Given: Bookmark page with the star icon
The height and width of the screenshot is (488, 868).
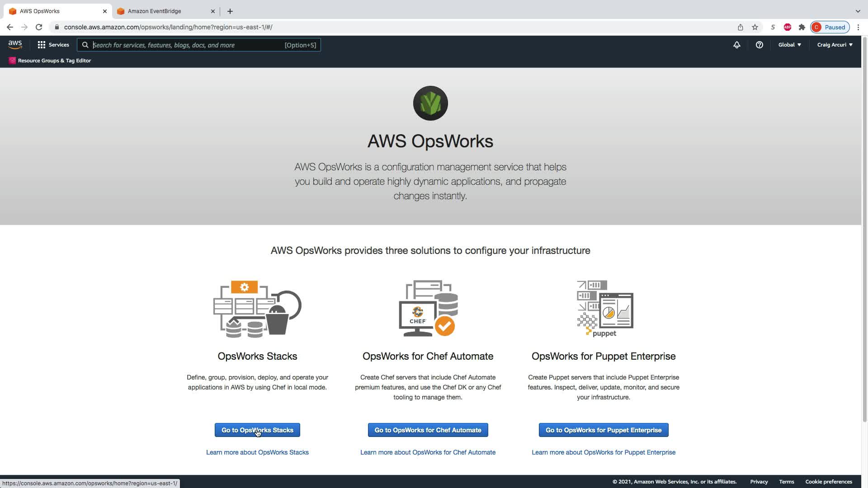Looking at the screenshot, I should point(755,27).
